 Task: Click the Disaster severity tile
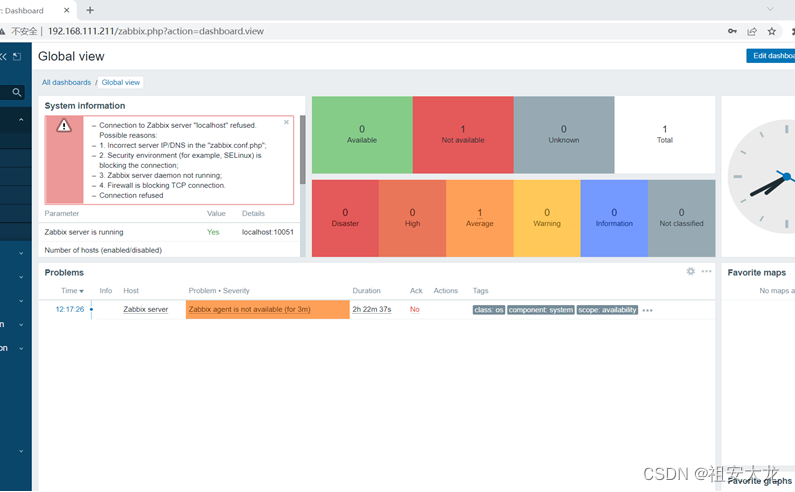pyautogui.click(x=345, y=218)
